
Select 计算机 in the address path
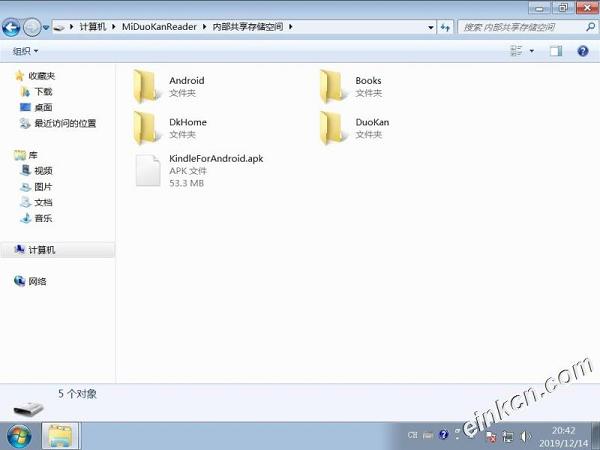point(93,27)
